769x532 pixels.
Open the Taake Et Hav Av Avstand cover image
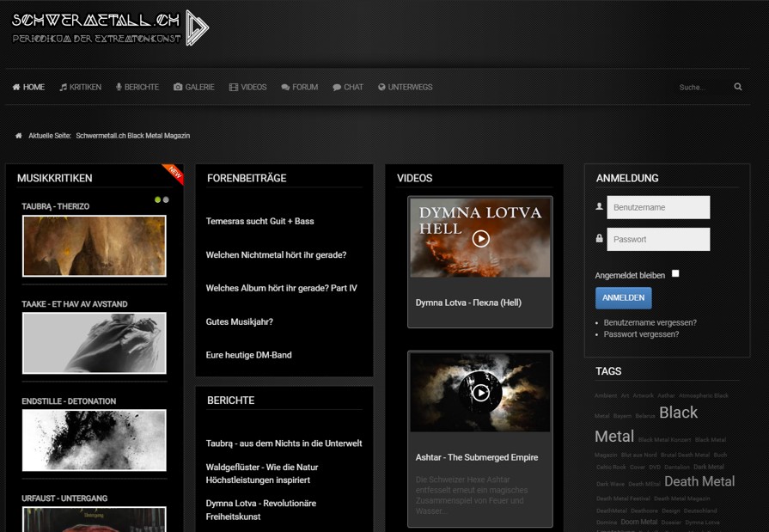pos(95,343)
